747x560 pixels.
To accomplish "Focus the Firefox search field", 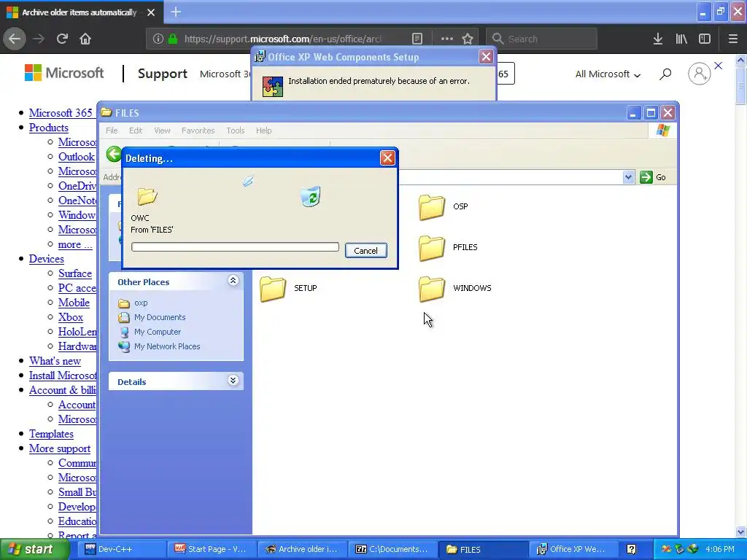I will click(x=542, y=39).
